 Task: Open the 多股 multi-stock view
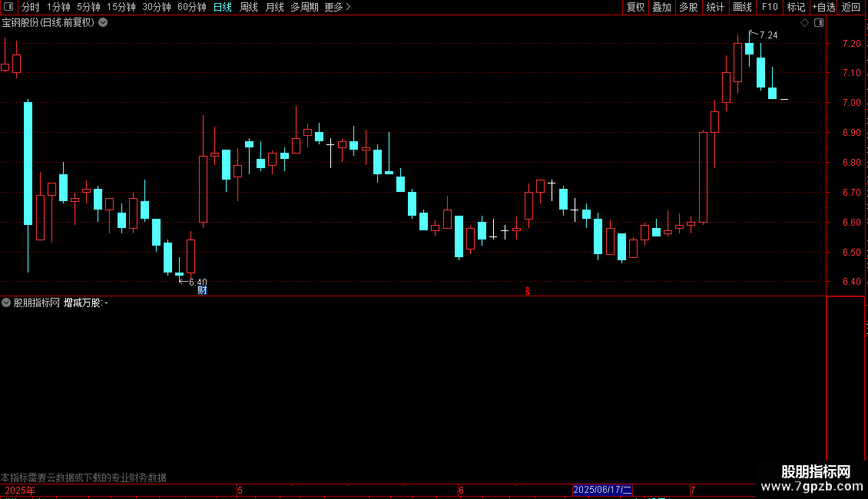coord(689,7)
